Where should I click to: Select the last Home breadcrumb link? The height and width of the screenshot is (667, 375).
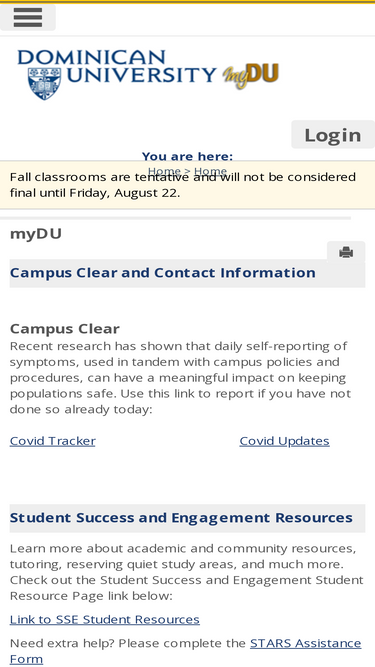click(210, 171)
